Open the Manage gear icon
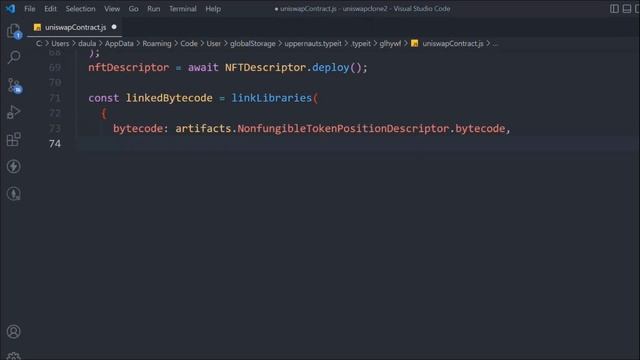This screenshot has height=360, width=640. tap(13, 356)
